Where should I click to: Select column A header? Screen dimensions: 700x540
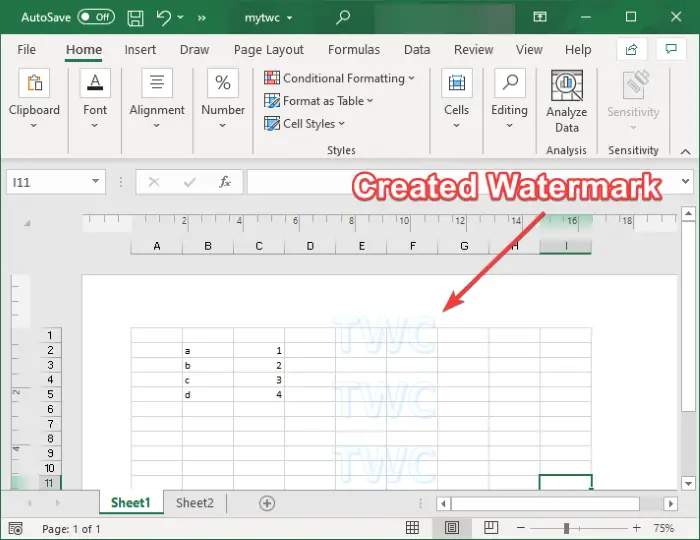click(157, 246)
